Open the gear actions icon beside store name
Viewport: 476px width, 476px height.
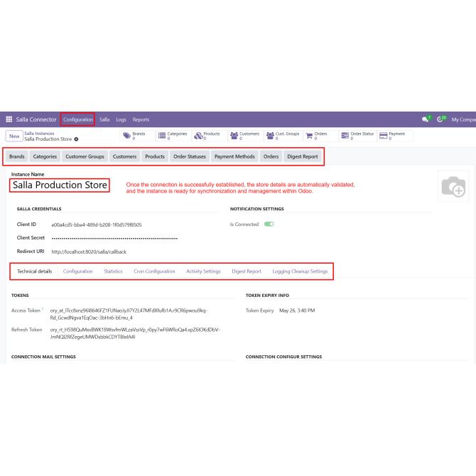point(76,139)
